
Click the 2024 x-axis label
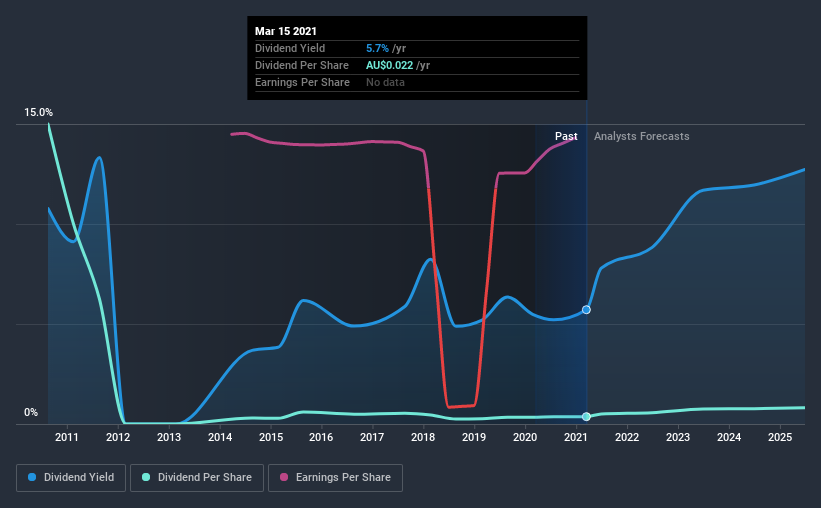coord(729,437)
